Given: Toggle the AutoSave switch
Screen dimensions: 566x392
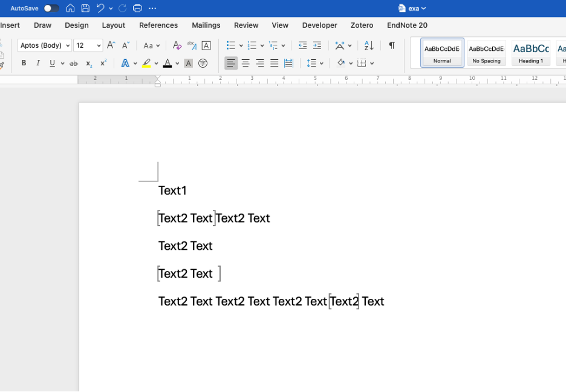Looking at the screenshot, I should (51, 8).
